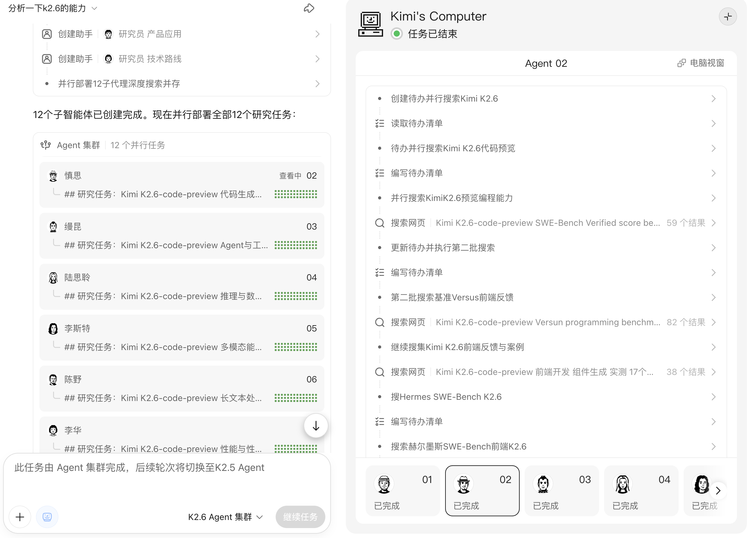Click the Agent 集群 cluster icon
The width and height of the screenshot is (750, 538).
point(46,145)
